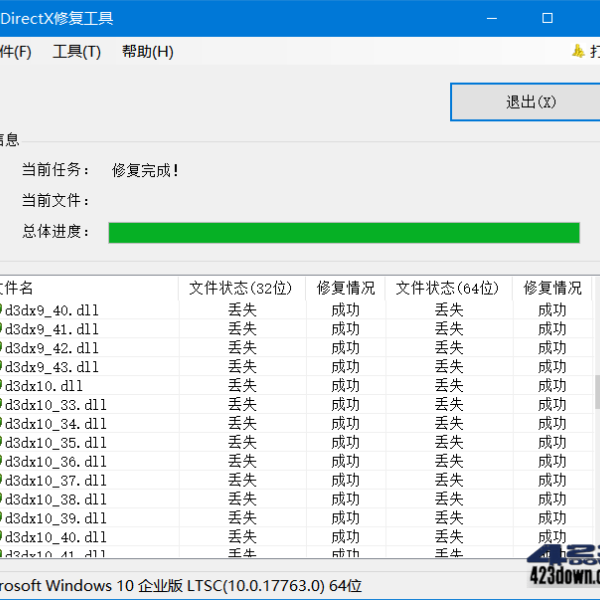Image resolution: width=600 pixels, height=600 pixels.
Task: Select the d3dx10.dll row
Action: tap(296, 386)
